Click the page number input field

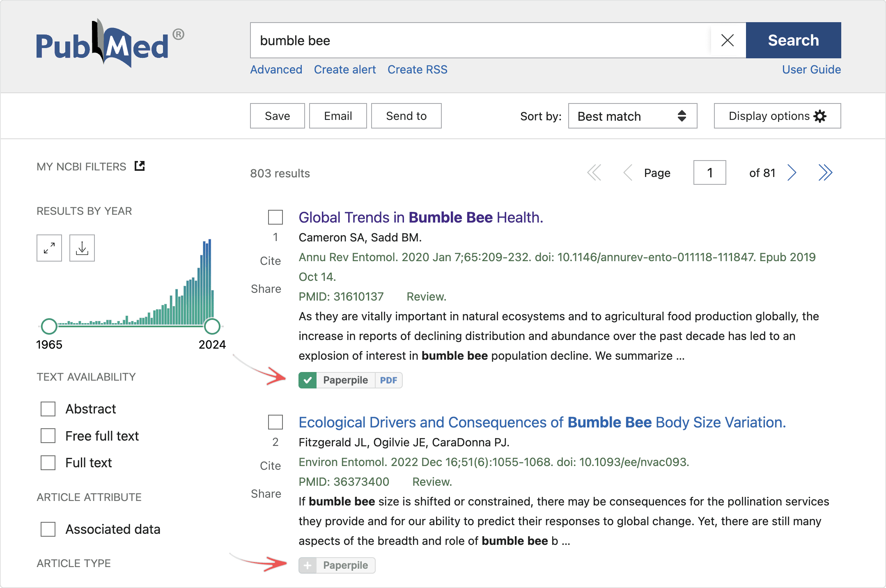709,173
